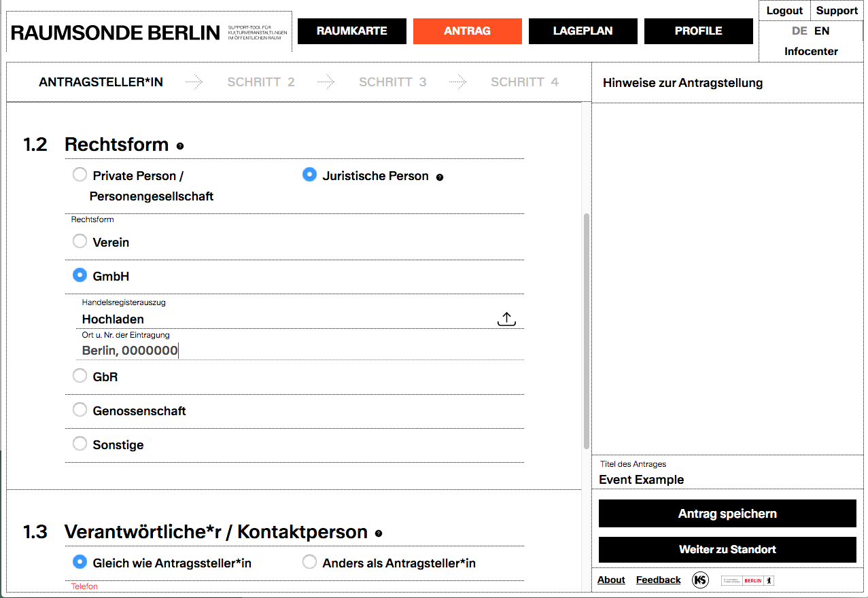Screen dimensions: 868x598
Task: Click the Ort u. Nr. der Eintragung field
Action: click(x=300, y=351)
